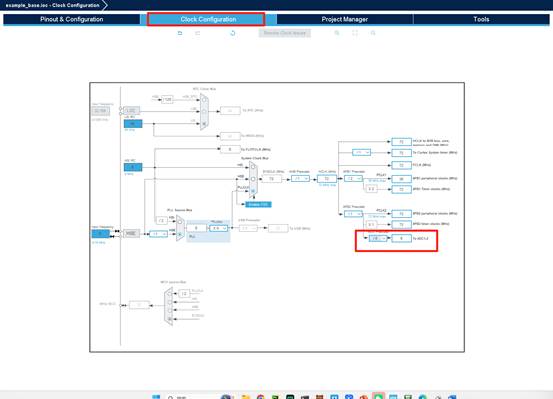Zoom in on the clock tree diagram
Screen dimensions: 553x399
[337, 33]
